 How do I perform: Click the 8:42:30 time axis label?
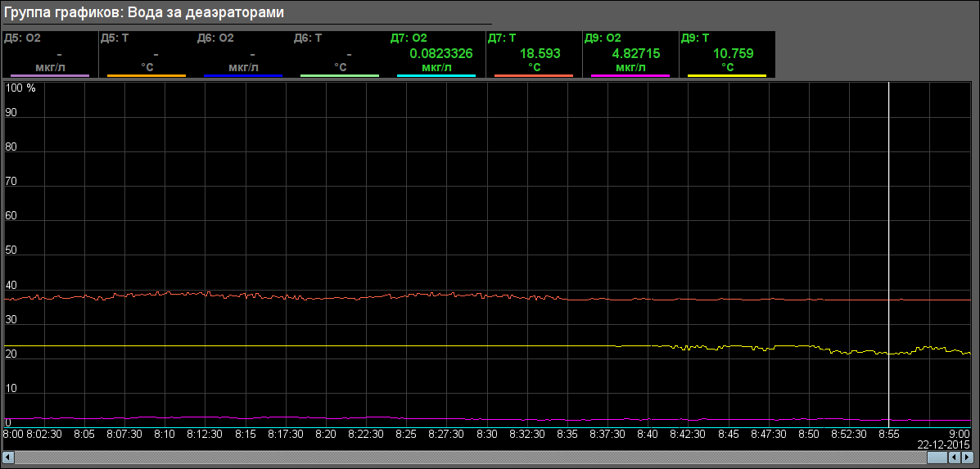pyautogui.click(x=688, y=434)
